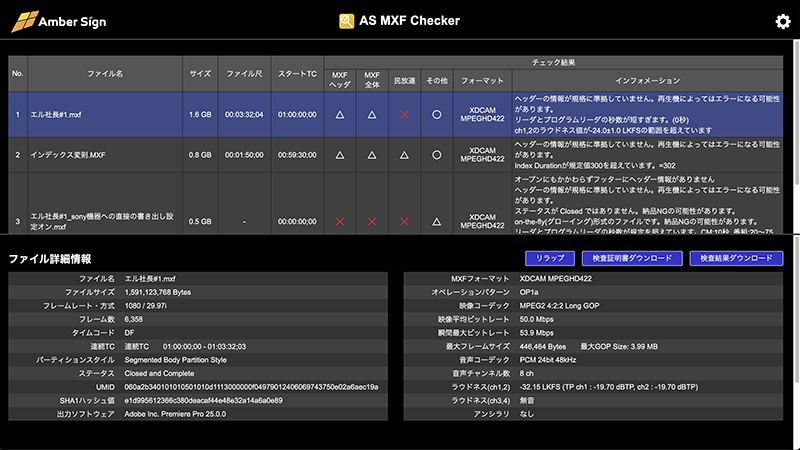Click その他 triangle icon in row 3

437,221
